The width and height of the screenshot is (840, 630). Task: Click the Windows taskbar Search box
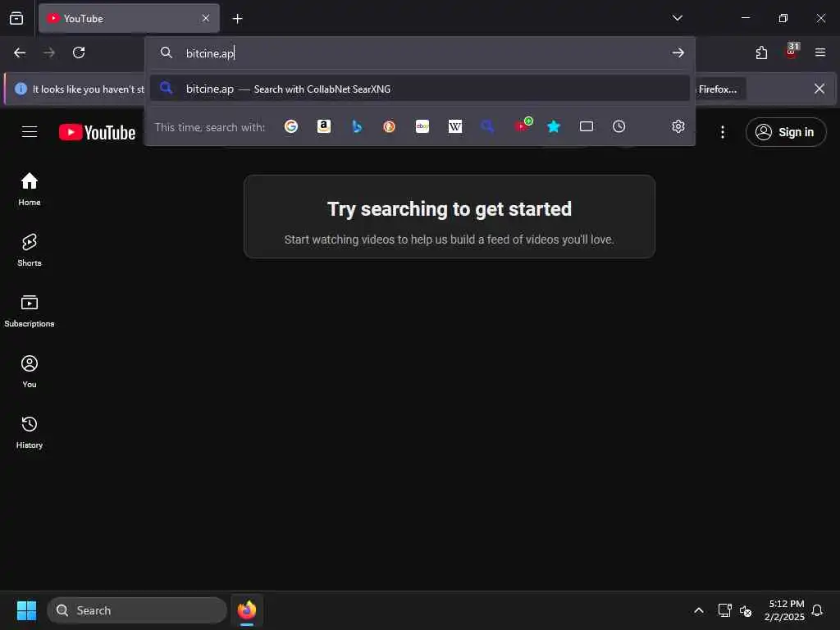137,610
